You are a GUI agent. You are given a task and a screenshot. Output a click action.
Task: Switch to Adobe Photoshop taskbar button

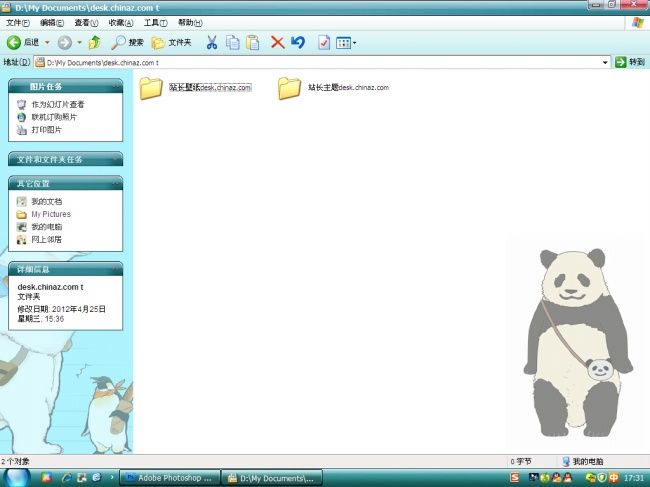coord(168,478)
